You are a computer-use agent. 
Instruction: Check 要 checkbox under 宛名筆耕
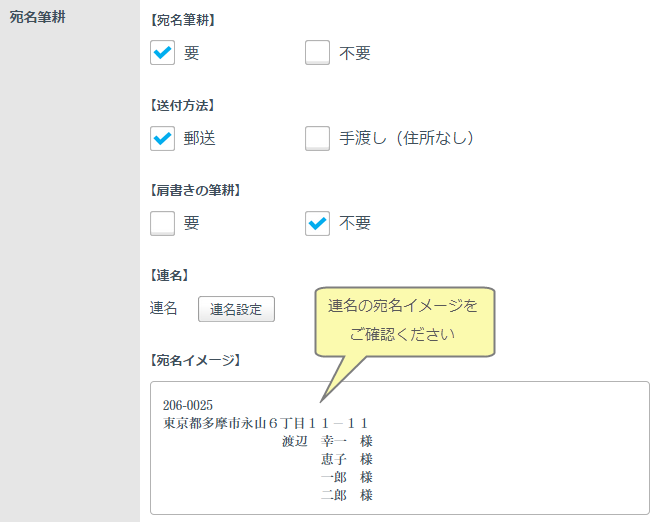[163, 53]
